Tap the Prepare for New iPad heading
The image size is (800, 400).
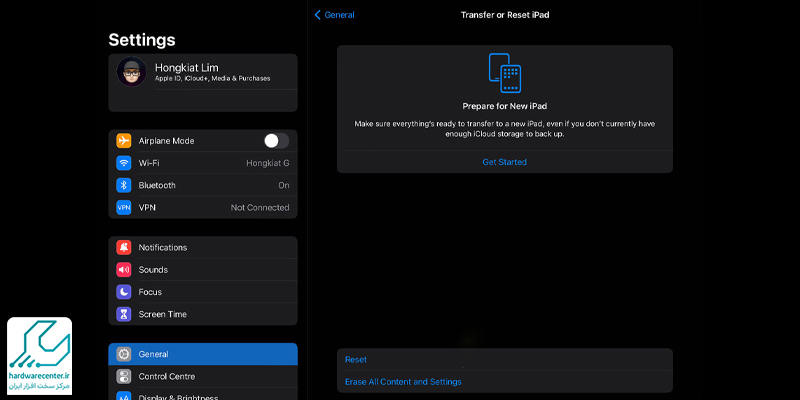(x=505, y=106)
